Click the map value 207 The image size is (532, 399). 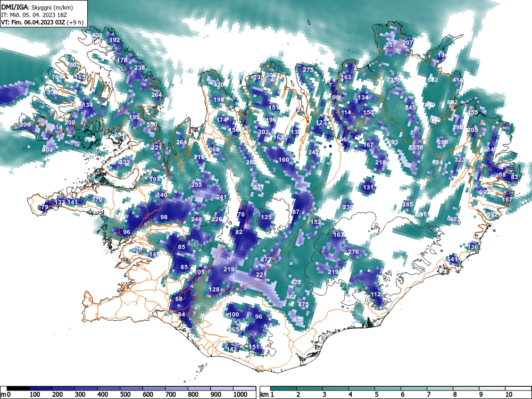tap(408, 43)
